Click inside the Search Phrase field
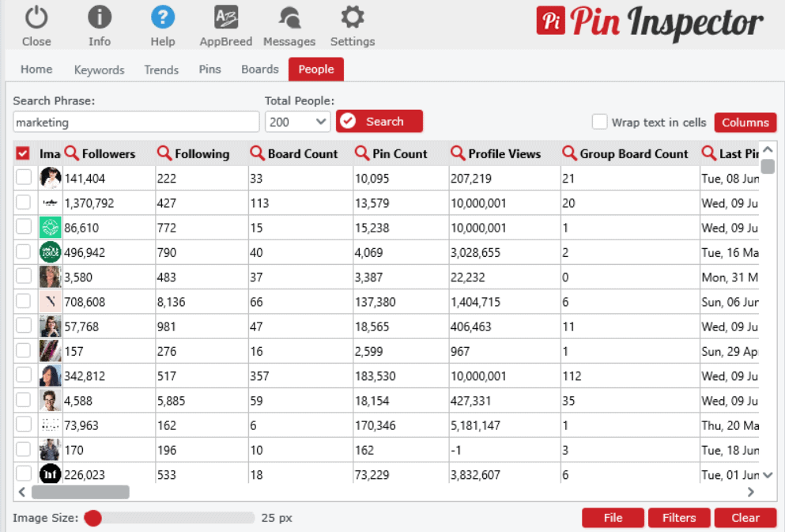 point(134,121)
